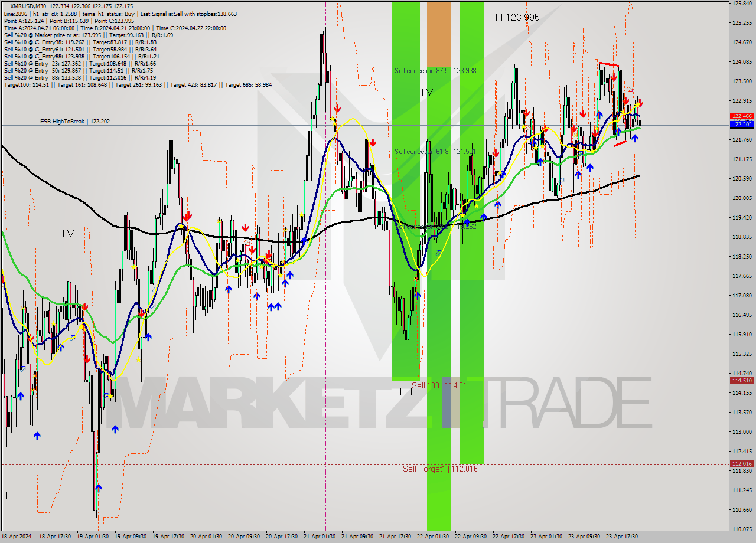
Task: Click the 'Sell Target1 | 112.016' label
Action: click(x=440, y=469)
